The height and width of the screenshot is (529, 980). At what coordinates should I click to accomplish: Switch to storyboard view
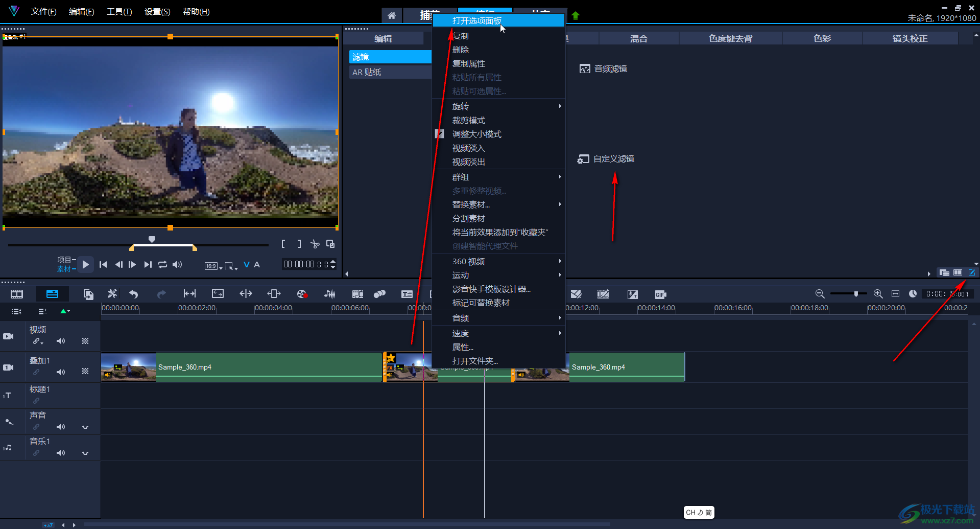[17, 294]
